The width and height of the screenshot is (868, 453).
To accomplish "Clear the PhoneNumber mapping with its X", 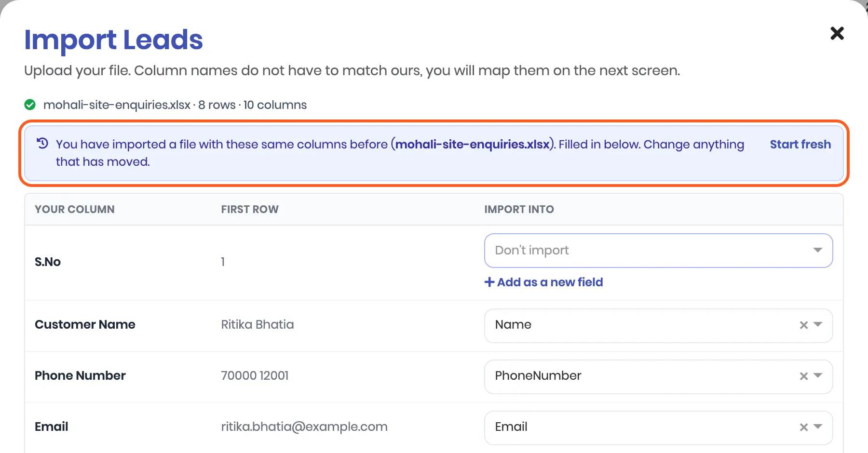I will (803, 376).
